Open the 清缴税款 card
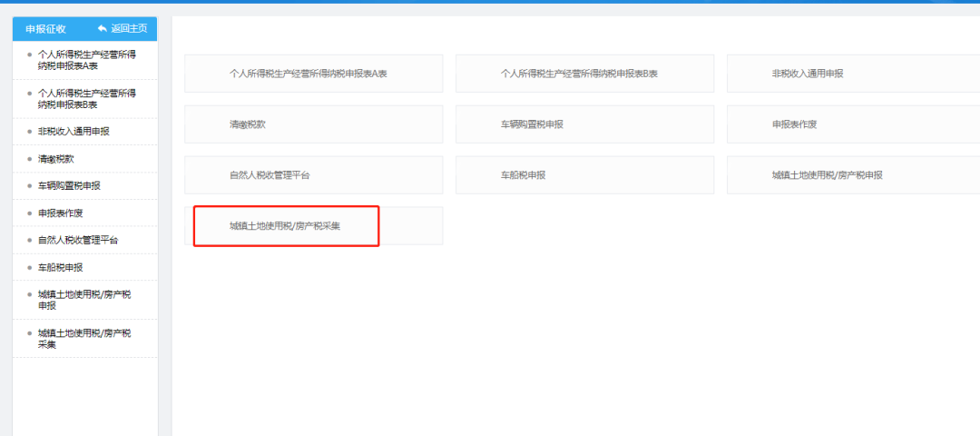Screen dimensions: 980x436 point(314,124)
